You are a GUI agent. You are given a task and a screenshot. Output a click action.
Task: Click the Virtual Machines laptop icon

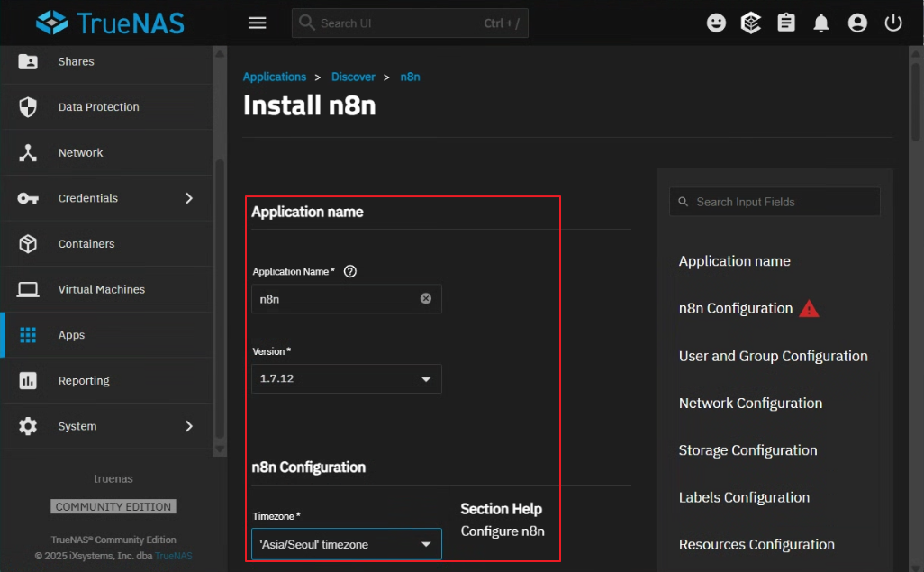coord(28,289)
